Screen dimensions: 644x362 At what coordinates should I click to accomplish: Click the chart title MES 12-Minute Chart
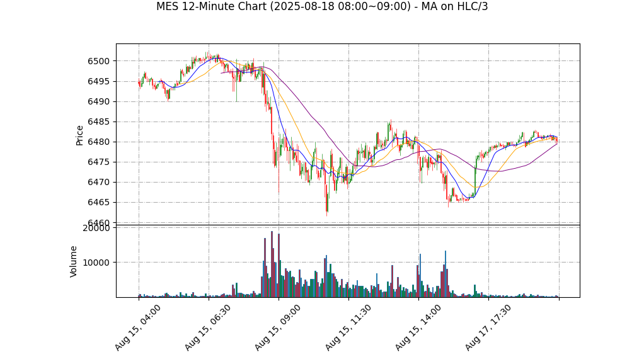pos(322,6)
